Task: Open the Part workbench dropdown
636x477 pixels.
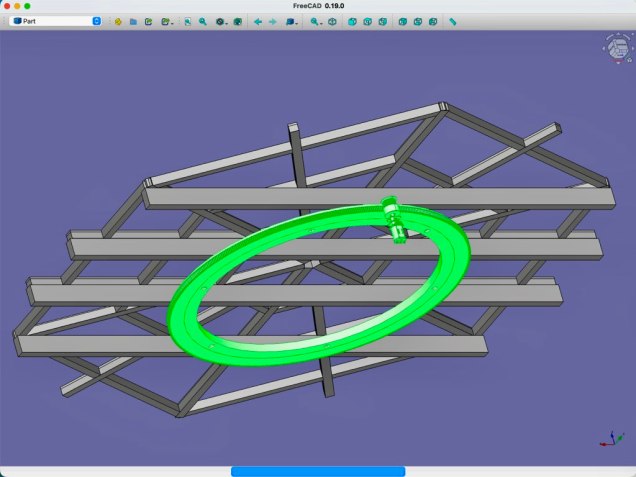Action: tap(56, 21)
